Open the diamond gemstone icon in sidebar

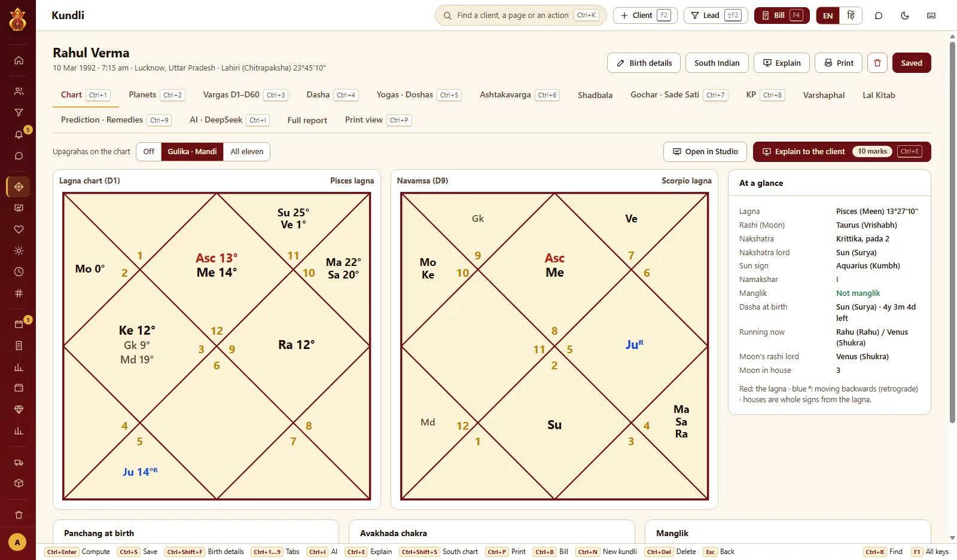click(x=19, y=409)
